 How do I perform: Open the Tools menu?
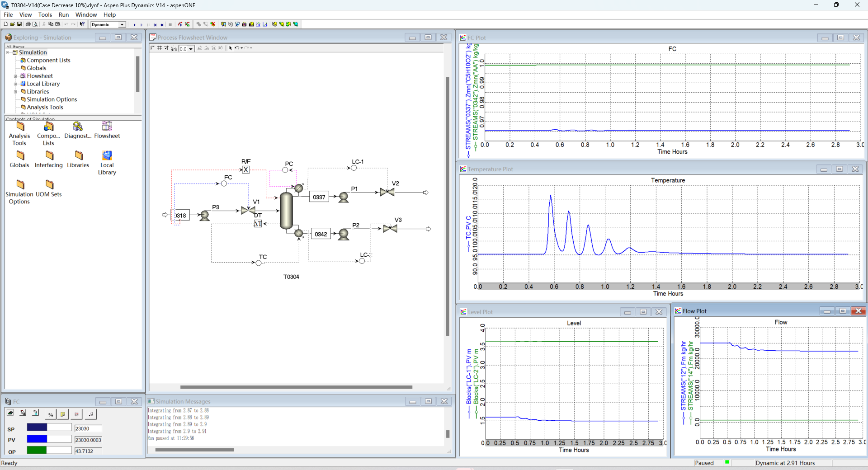45,14
